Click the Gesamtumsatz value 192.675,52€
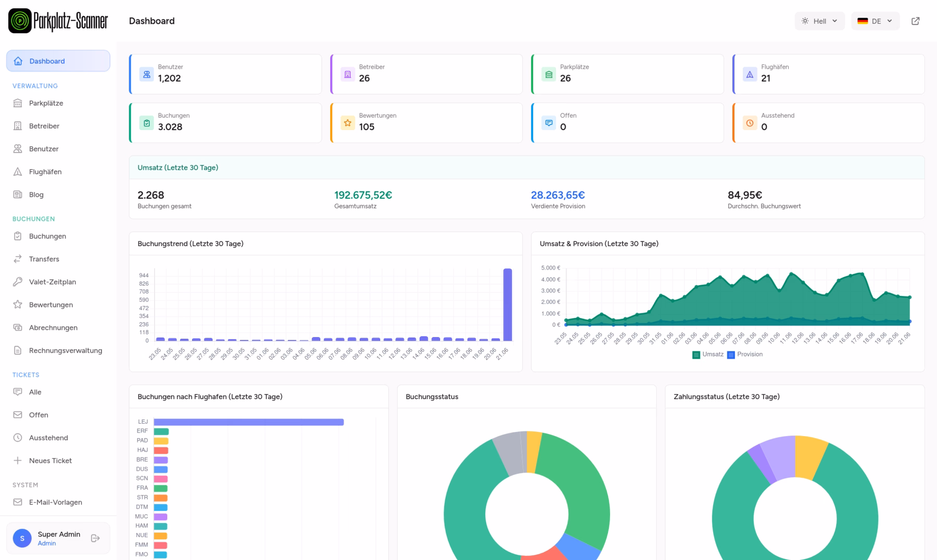This screenshot has height=560, width=937. click(x=363, y=195)
